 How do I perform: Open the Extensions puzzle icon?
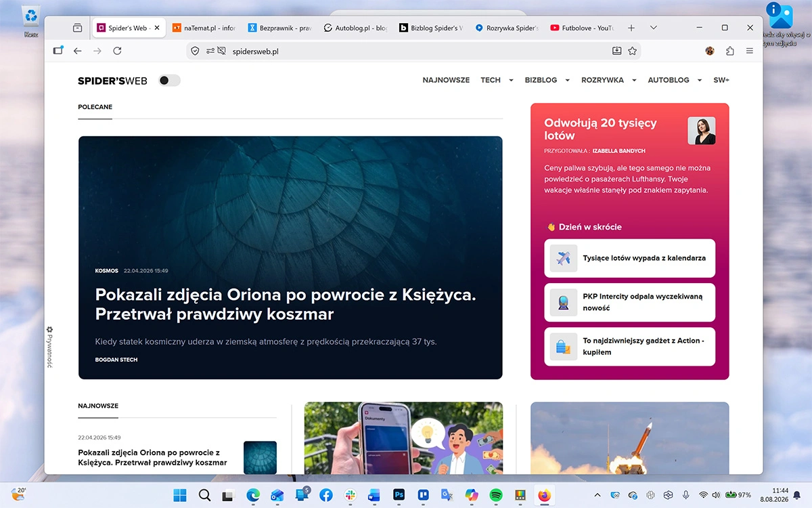click(x=729, y=51)
